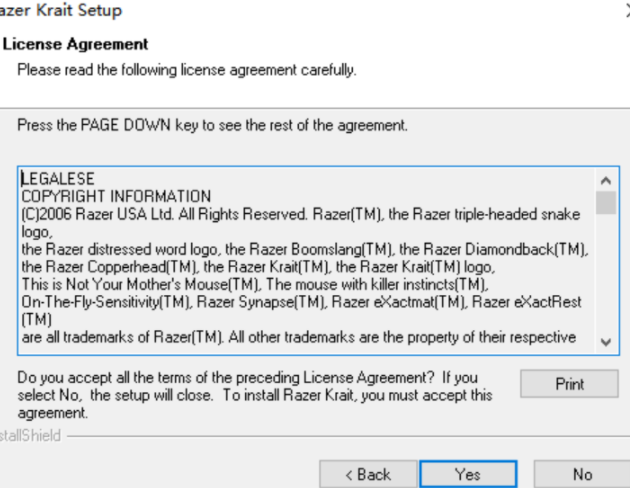Click the bold License Agreement heading
630x488 pixels.
(76, 44)
